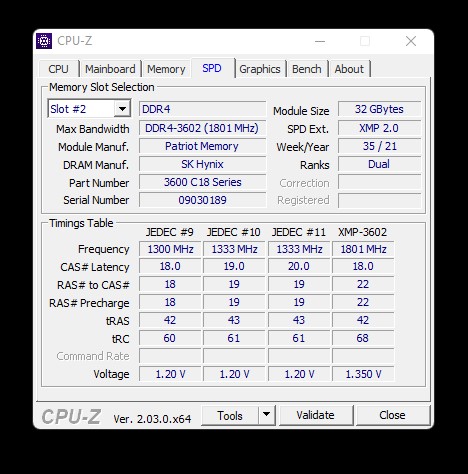
Task: Select the Patriot Memory manufacturer value
Action: pos(202,146)
